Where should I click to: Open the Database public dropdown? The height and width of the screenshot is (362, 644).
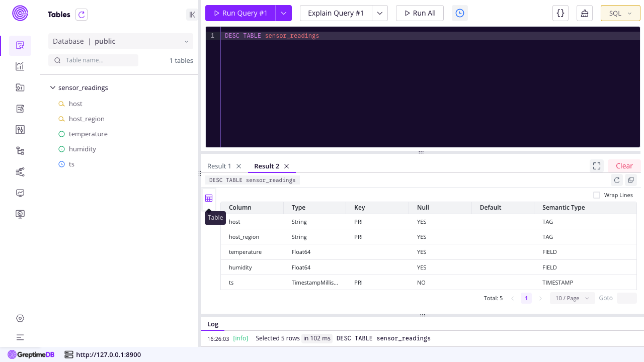[121, 41]
